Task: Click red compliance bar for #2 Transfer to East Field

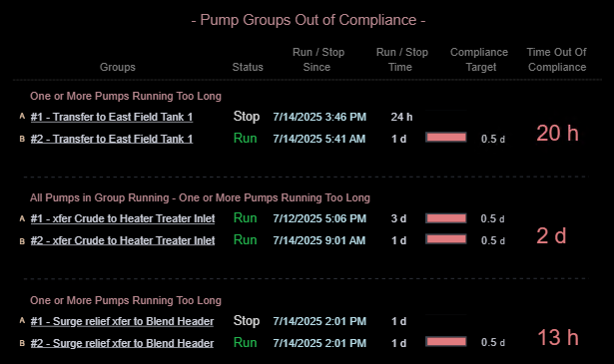Action: coord(446,138)
